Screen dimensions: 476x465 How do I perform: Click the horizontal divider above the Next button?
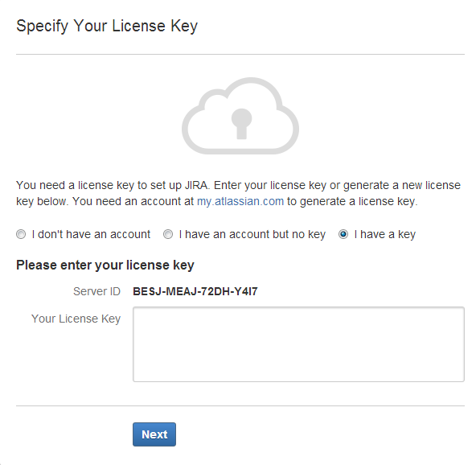pos(240,405)
